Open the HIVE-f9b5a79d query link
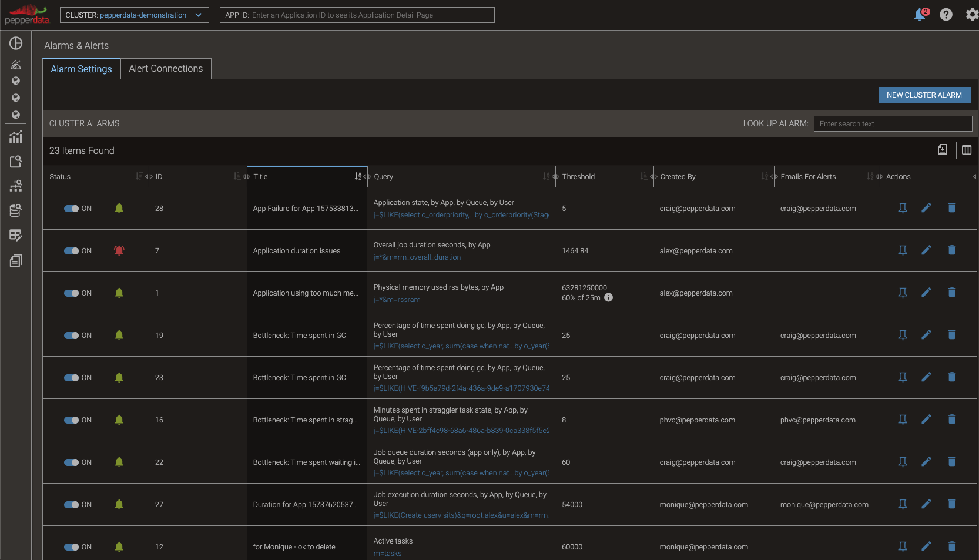Image resolution: width=979 pixels, height=560 pixels. pos(462,388)
